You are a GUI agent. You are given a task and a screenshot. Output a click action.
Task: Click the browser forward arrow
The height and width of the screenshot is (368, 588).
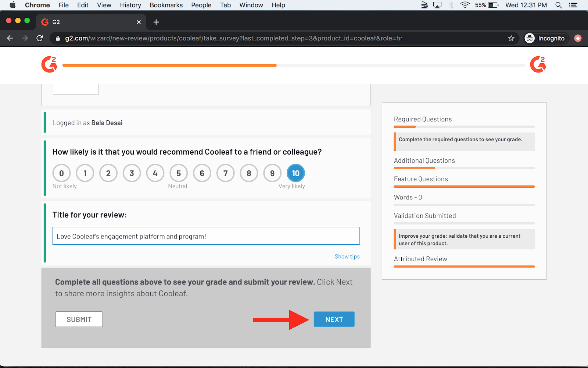pyautogui.click(x=25, y=38)
